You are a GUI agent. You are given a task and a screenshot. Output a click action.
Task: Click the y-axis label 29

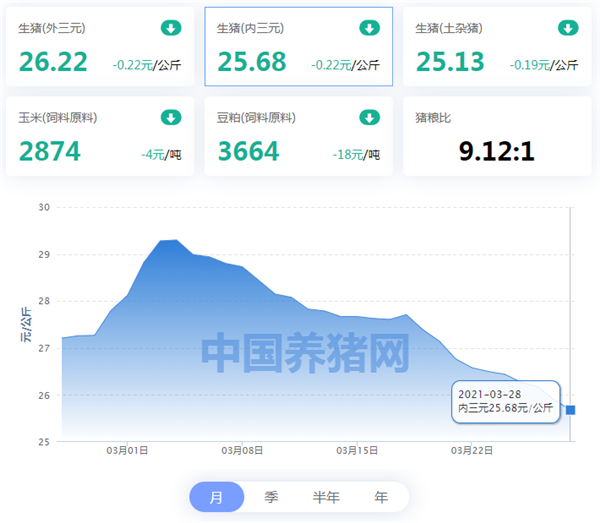[44, 254]
